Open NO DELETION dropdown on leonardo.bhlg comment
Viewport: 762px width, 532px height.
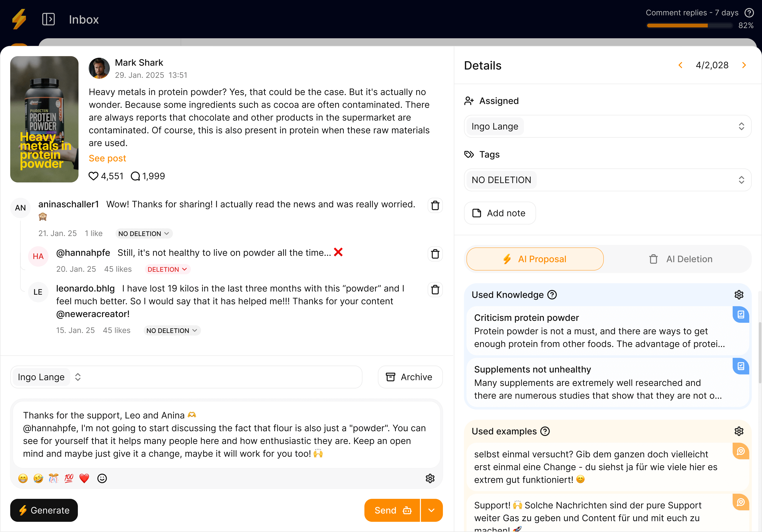[x=172, y=331]
